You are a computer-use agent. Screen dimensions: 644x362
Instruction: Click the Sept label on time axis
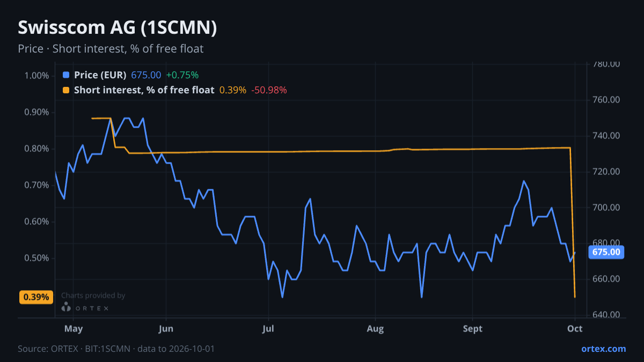[472, 329]
